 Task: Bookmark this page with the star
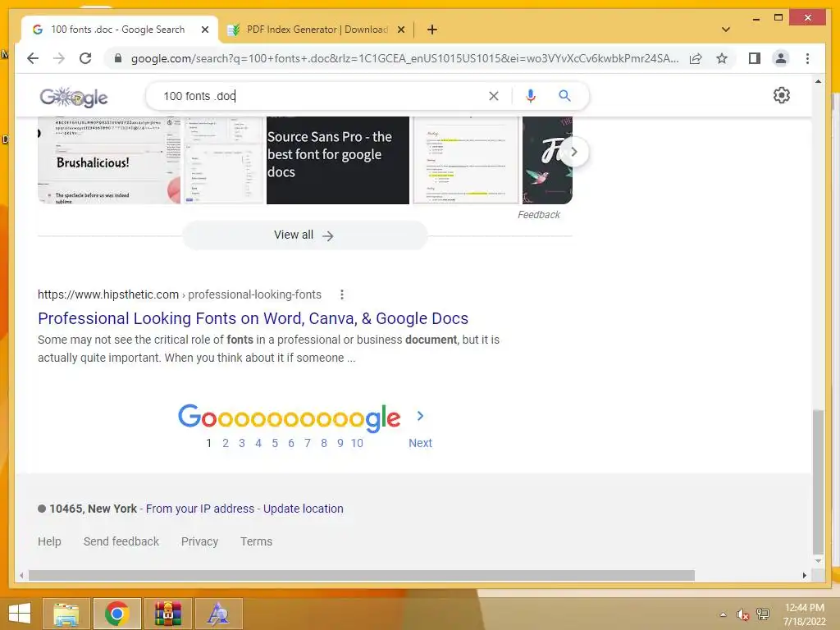click(722, 58)
